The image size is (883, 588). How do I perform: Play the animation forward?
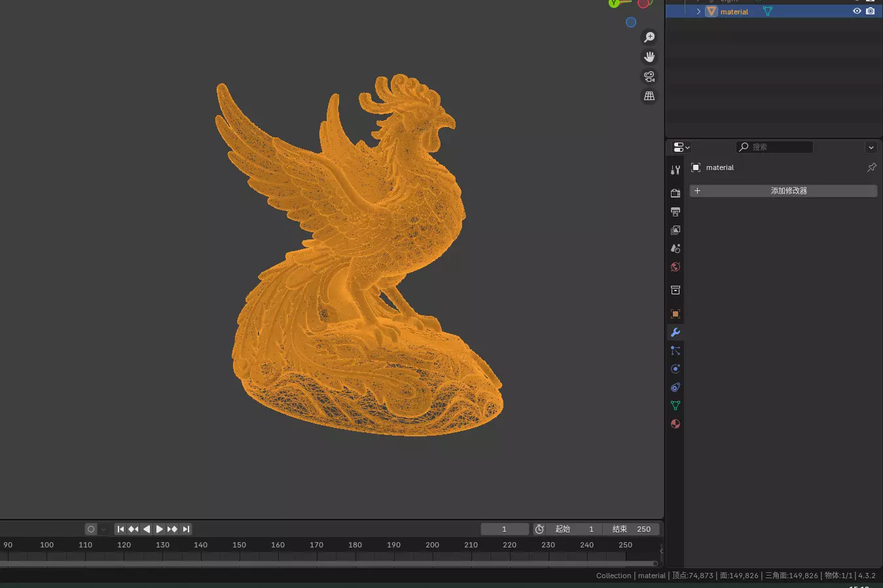pos(159,529)
